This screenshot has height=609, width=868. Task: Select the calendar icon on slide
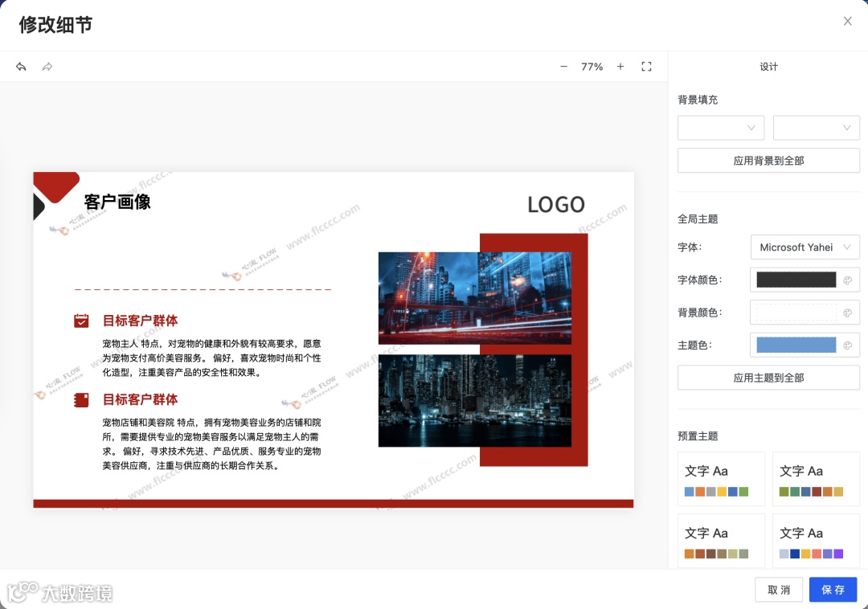(x=81, y=321)
